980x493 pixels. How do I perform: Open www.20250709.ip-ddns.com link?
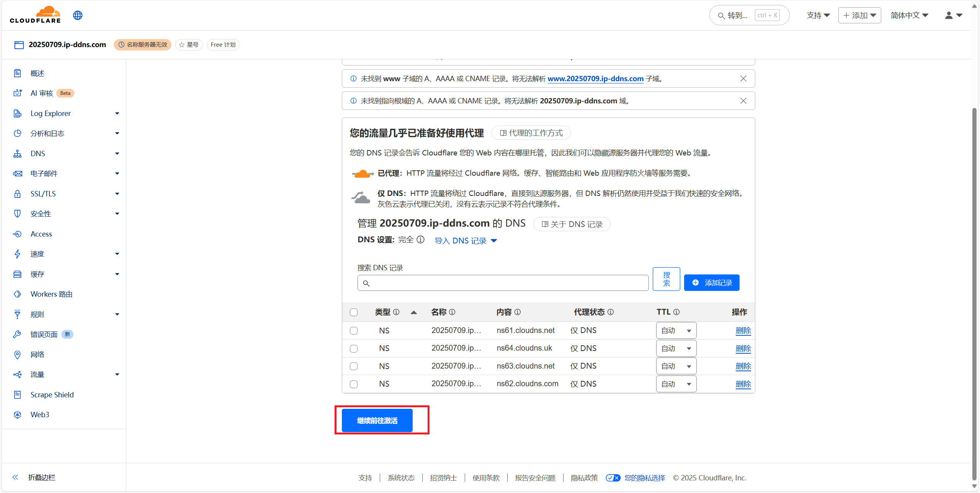click(595, 78)
